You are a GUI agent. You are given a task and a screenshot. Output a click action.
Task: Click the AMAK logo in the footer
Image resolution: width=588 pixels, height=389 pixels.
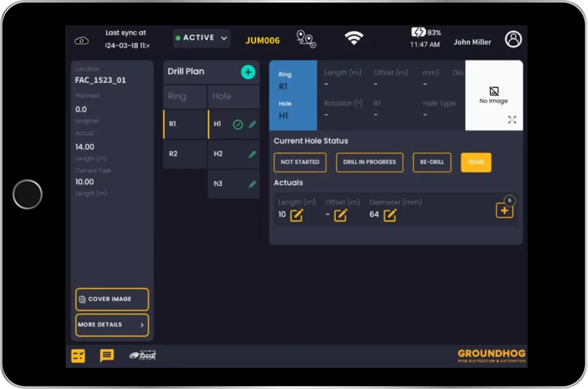[x=142, y=356]
